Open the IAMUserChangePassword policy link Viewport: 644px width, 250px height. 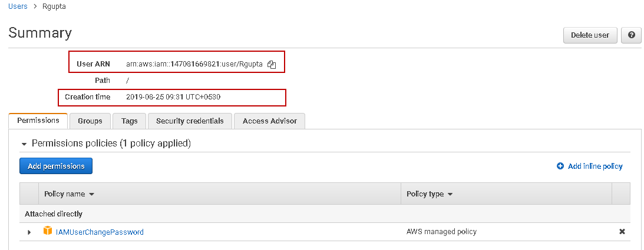pos(100,232)
